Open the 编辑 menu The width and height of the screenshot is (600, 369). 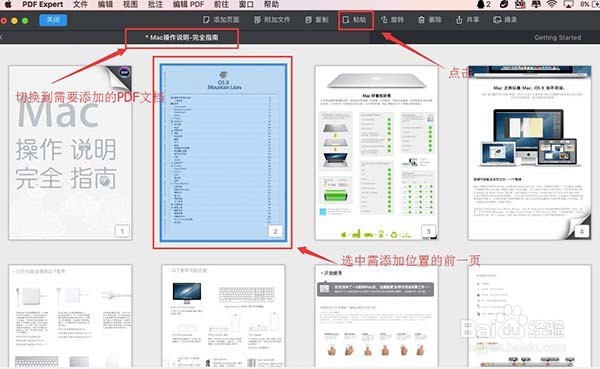pos(105,4)
